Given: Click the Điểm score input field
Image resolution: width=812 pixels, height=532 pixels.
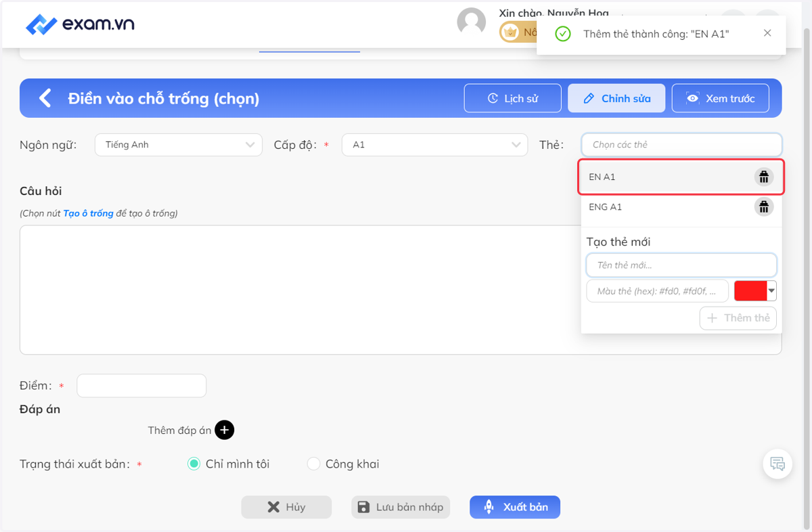Looking at the screenshot, I should tap(141, 386).
